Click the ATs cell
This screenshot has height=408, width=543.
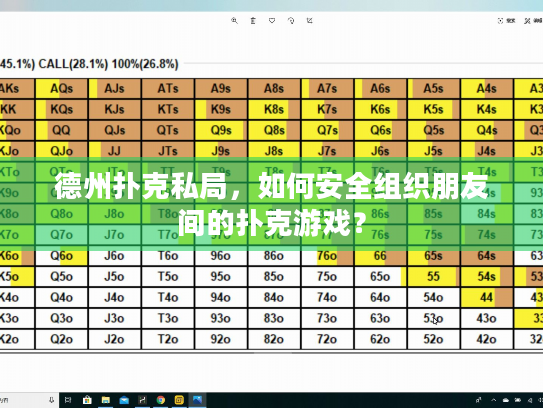click(168, 89)
